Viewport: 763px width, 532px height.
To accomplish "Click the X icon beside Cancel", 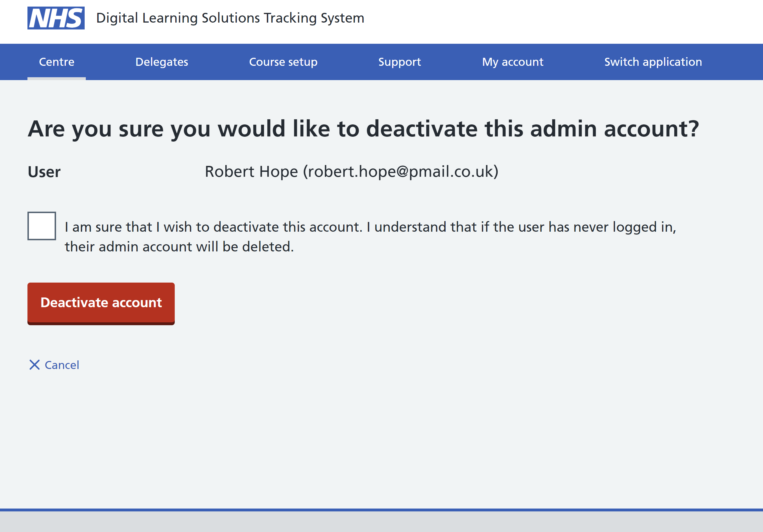I will 35,364.
